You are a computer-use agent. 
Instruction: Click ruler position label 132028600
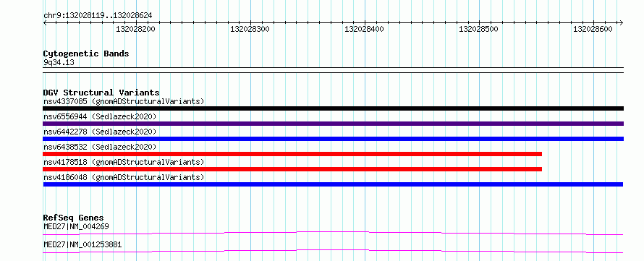coord(593,29)
